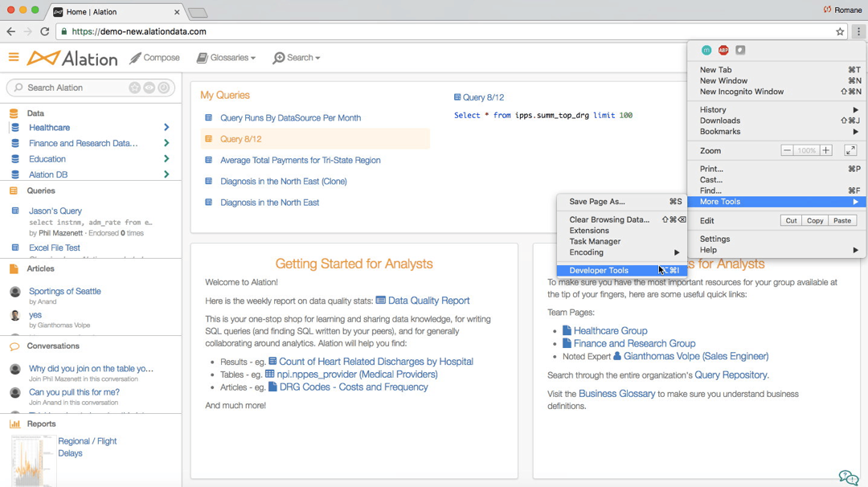The image size is (868, 487).
Task: Toggle the eye watch filter in search box
Action: [x=149, y=88]
